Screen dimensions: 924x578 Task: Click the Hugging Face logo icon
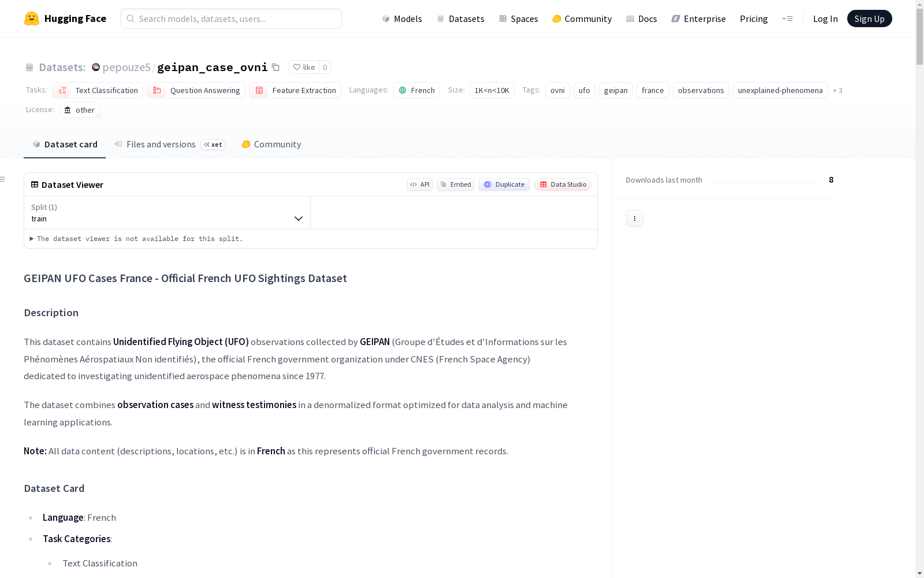coord(32,18)
